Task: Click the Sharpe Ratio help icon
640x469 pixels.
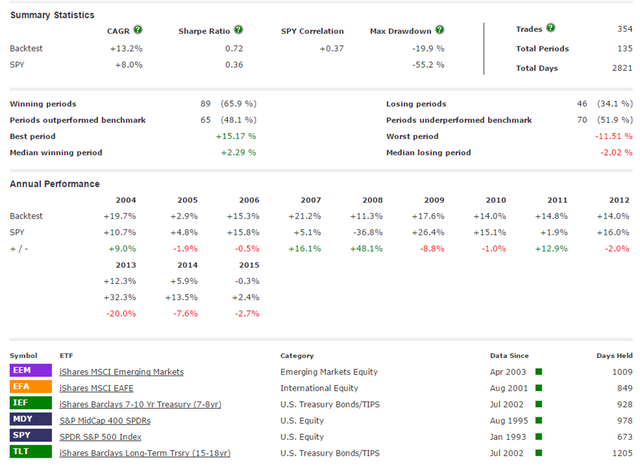Action: click(238, 30)
